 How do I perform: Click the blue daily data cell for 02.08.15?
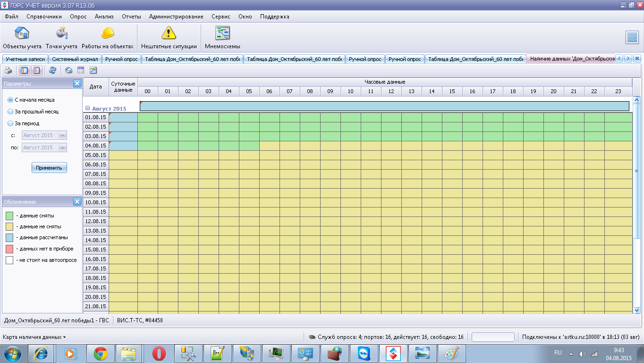(x=123, y=127)
